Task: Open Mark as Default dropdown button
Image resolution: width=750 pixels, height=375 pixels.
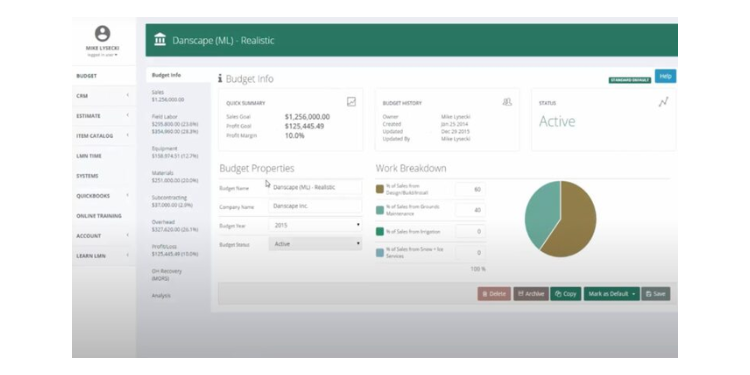Action: click(x=611, y=294)
